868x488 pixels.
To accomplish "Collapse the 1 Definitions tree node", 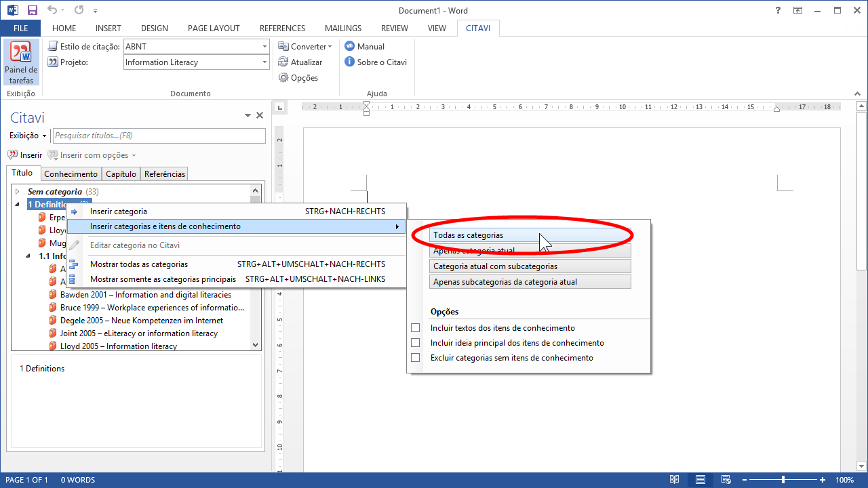I will [x=18, y=205].
